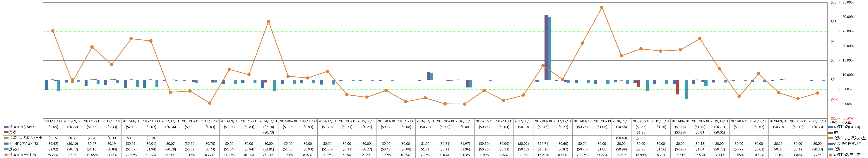This screenshot has width=868, height=158.
Task: Click the 25.21% ratio cell
Action: point(53,155)
